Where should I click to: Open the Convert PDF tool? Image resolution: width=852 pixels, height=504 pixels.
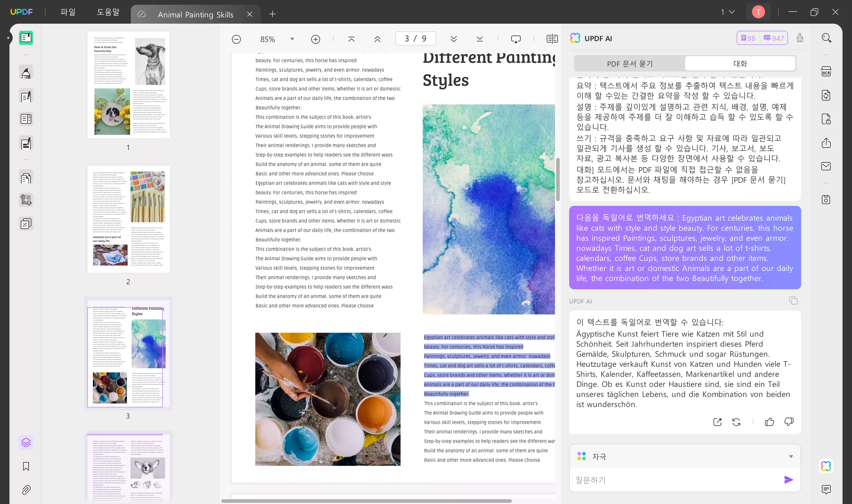click(x=826, y=95)
